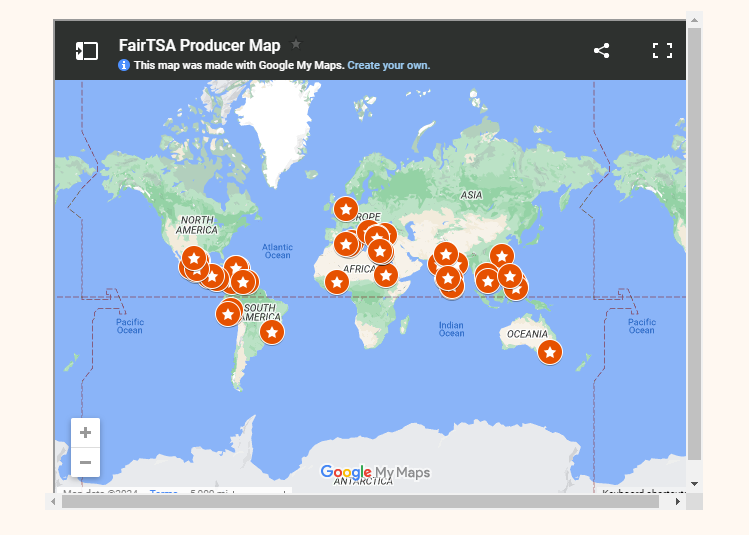This screenshot has height=535, width=749.
Task: Click the share map icon
Action: (601, 51)
